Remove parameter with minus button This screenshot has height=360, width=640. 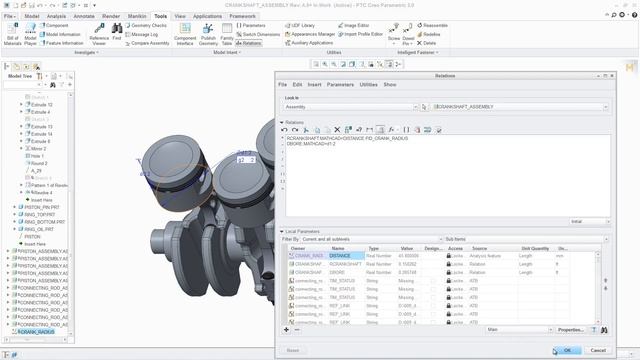(297, 330)
